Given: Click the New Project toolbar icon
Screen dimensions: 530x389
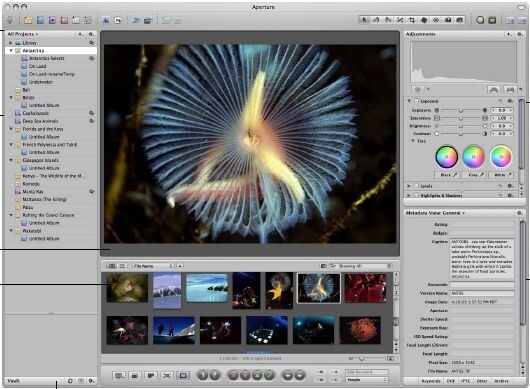Looking at the screenshot, I should point(28,20).
